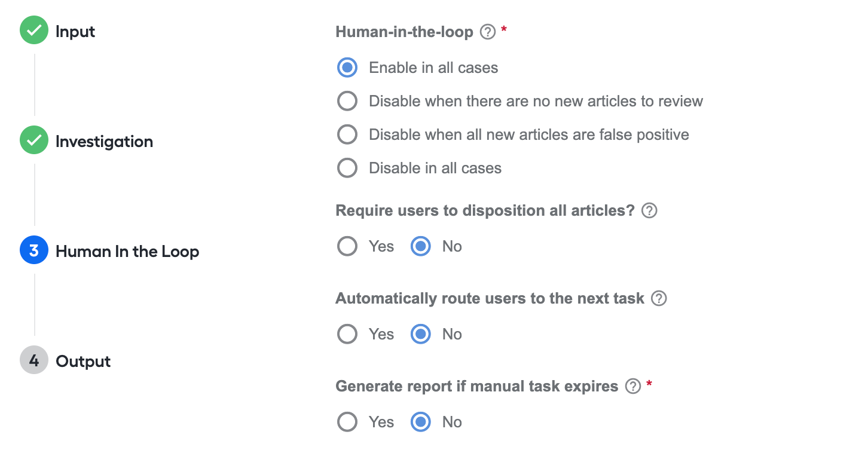This screenshot has width=868, height=450.
Task: Click the step 3 circle icon
Action: (x=34, y=250)
